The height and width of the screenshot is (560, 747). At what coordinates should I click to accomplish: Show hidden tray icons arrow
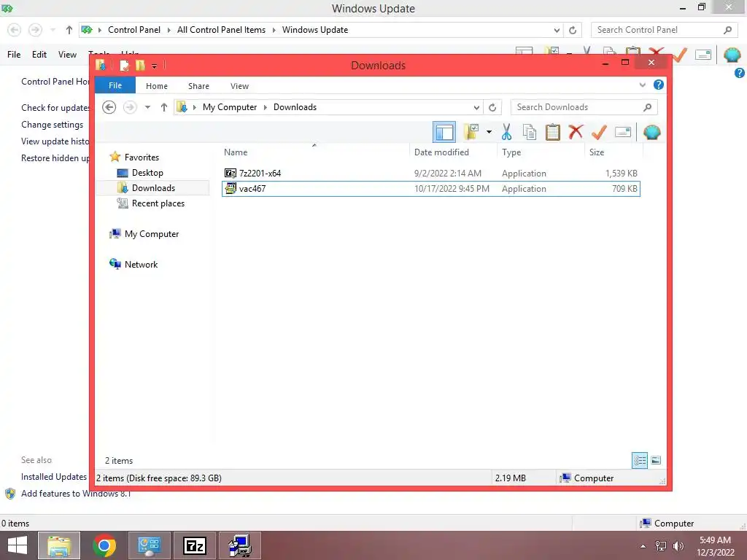(643, 546)
